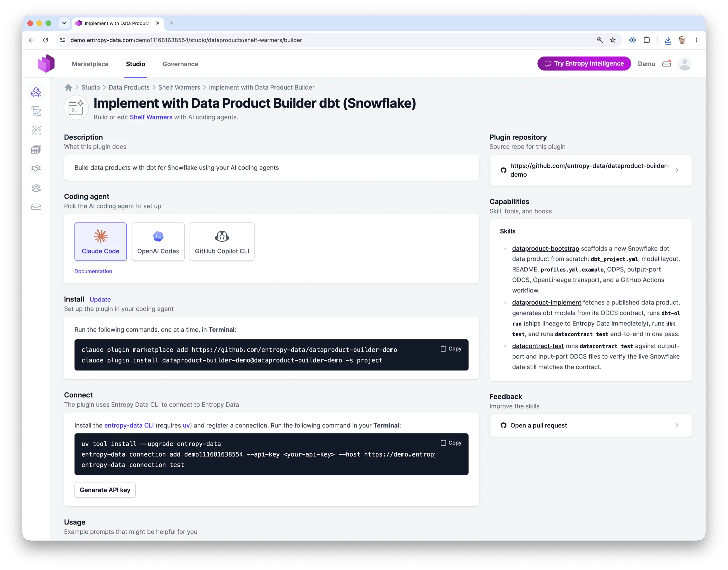Viewport: 728px width, 570px height.
Task: Copy the entropy-data connection commands
Action: click(x=451, y=443)
